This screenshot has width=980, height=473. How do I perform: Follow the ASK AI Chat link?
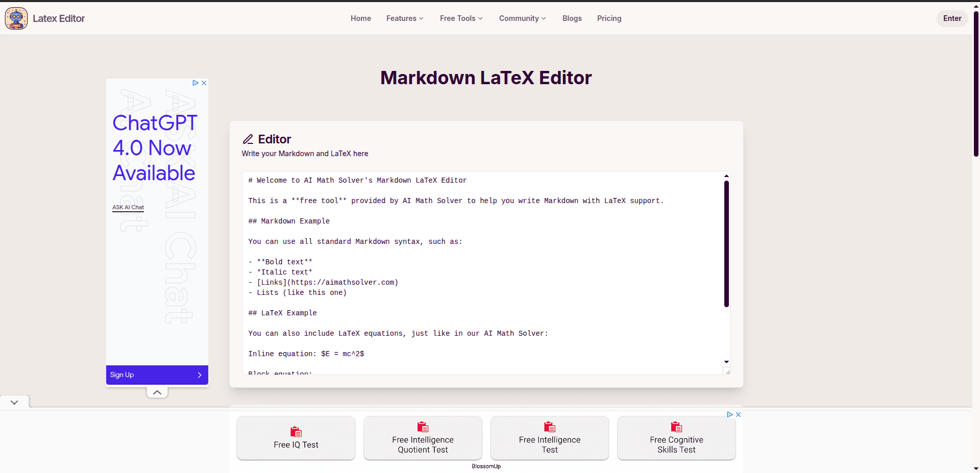point(128,207)
